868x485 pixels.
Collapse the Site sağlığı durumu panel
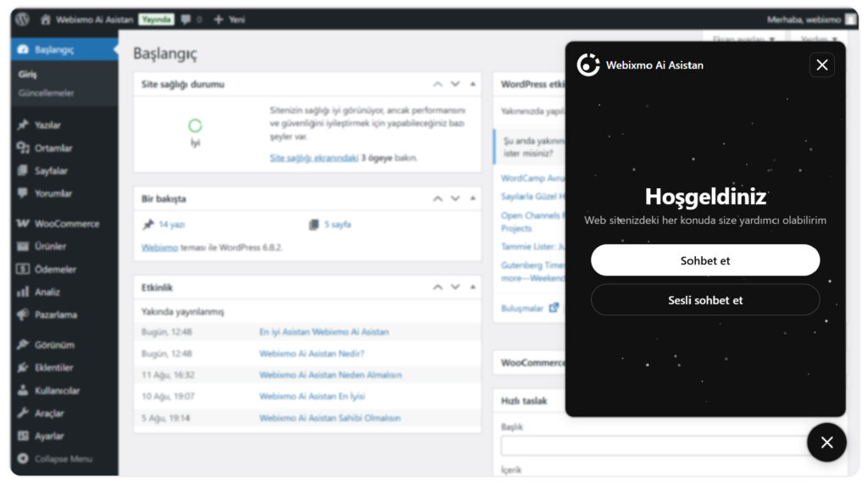tap(472, 84)
